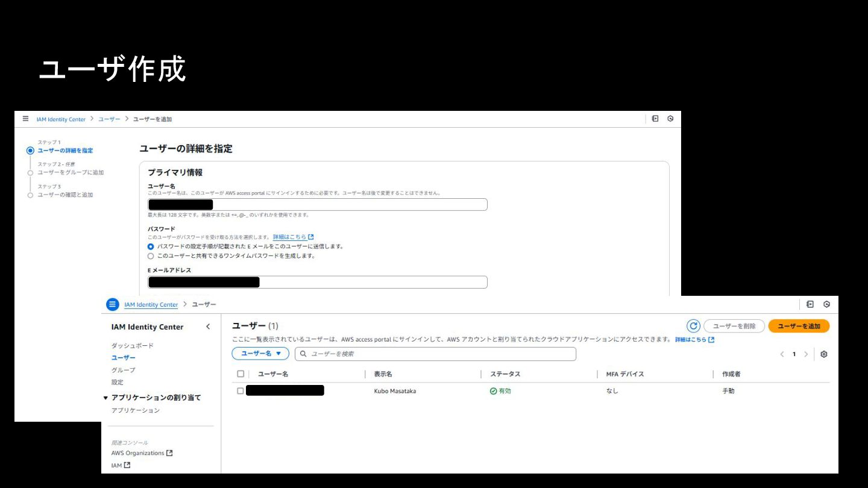868x488 pixels.
Task: Sort by 表示名 column header
Action: (383, 374)
